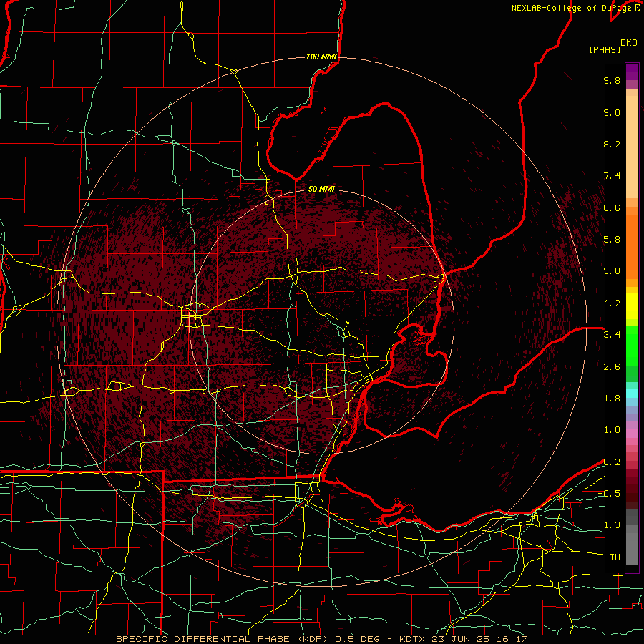This screenshot has width=644, height=644.
Task: Click the 7.4 legend value
Action: click(x=612, y=176)
